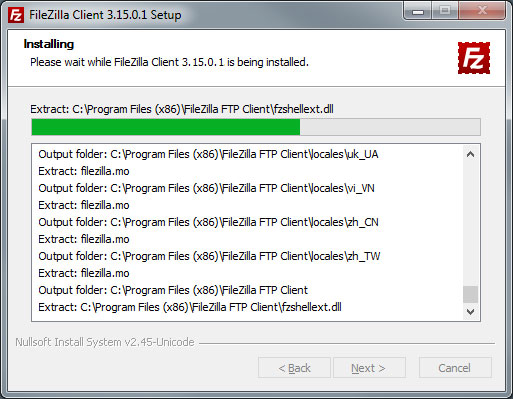
Task: Select the zh_CN output folder log line
Action: [208, 222]
